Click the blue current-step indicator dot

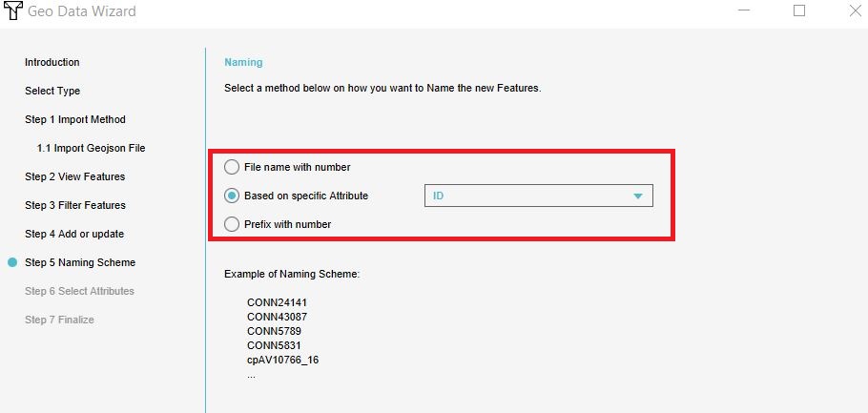11,262
